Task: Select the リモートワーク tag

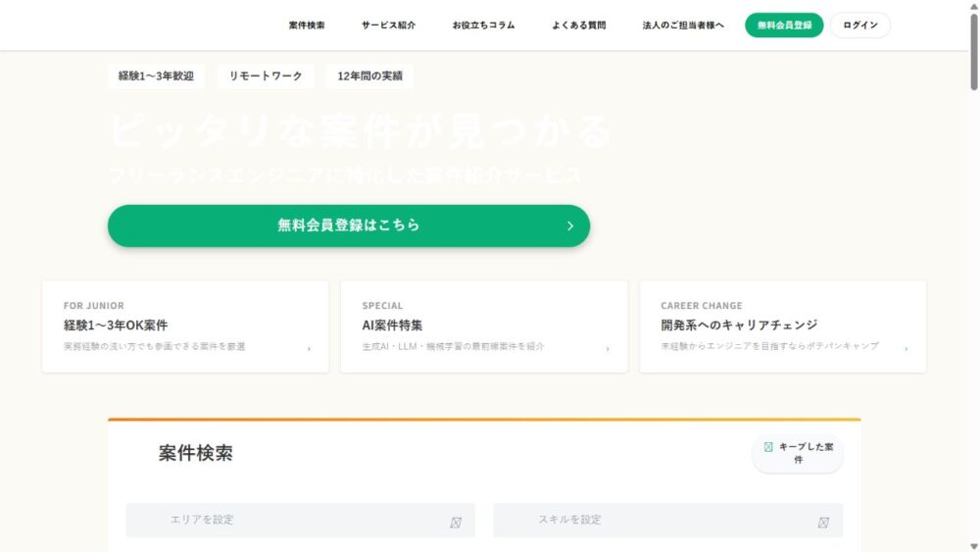Action: point(265,75)
